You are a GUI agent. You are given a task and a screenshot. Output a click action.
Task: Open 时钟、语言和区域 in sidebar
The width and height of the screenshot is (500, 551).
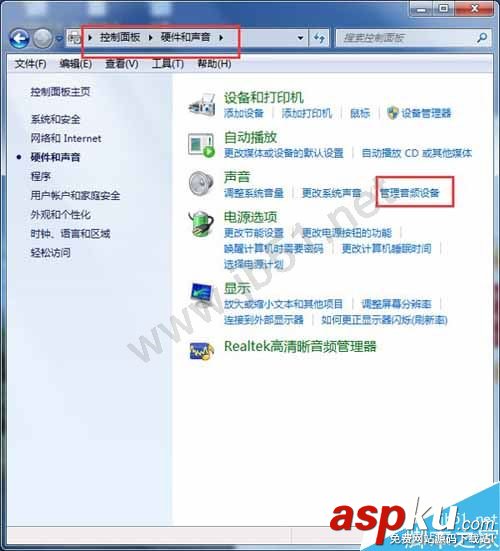pos(70,234)
